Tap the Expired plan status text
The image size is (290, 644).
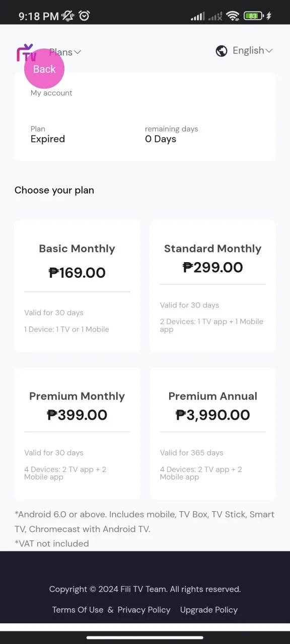(48, 139)
